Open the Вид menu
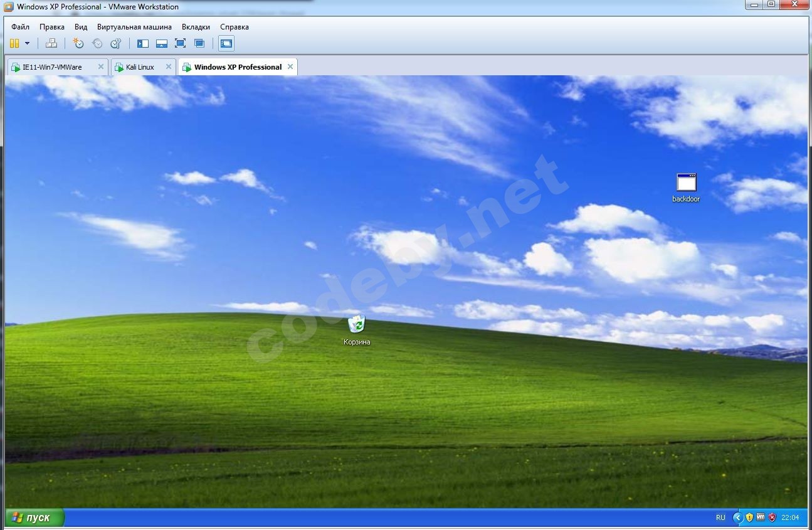This screenshot has width=812, height=530. (x=81, y=27)
